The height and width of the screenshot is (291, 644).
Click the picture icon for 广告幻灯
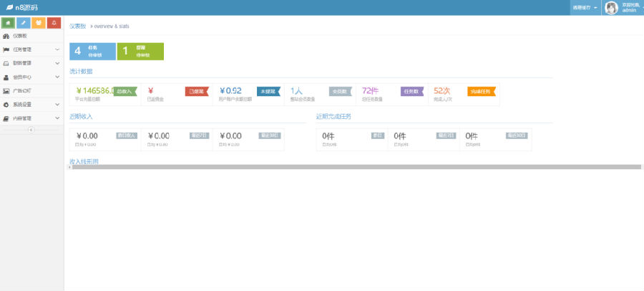point(6,90)
